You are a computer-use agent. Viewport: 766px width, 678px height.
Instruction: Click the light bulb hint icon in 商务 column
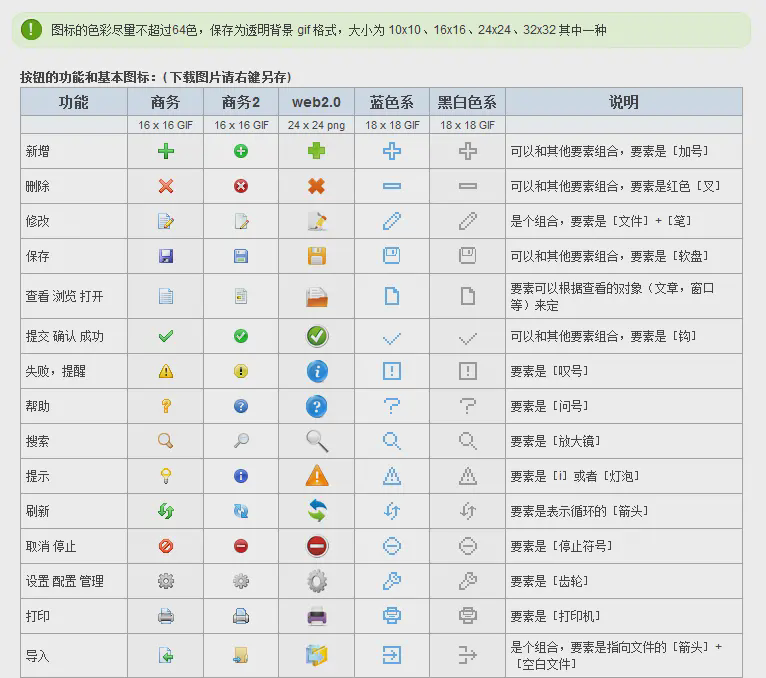coord(166,476)
